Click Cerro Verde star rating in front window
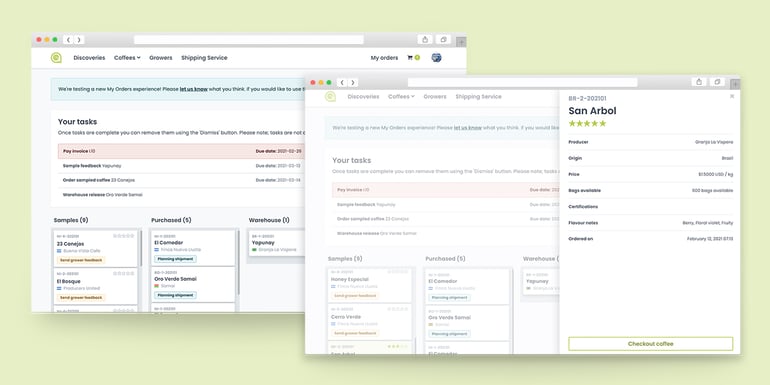770x385 pixels. point(398,309)
